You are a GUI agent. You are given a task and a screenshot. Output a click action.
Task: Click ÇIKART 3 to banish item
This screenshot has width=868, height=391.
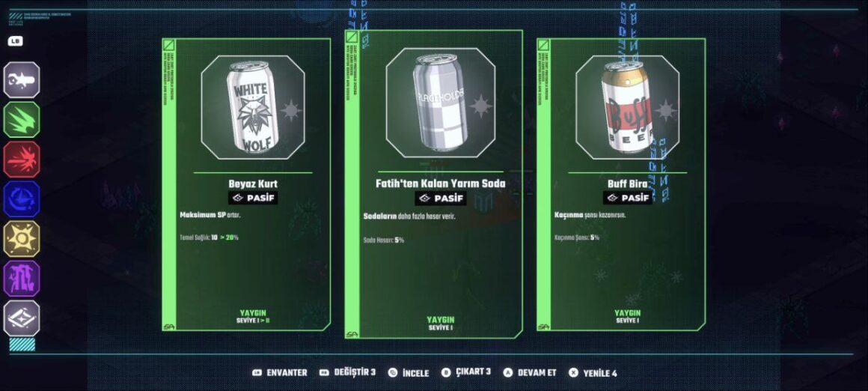pos(466,372)
